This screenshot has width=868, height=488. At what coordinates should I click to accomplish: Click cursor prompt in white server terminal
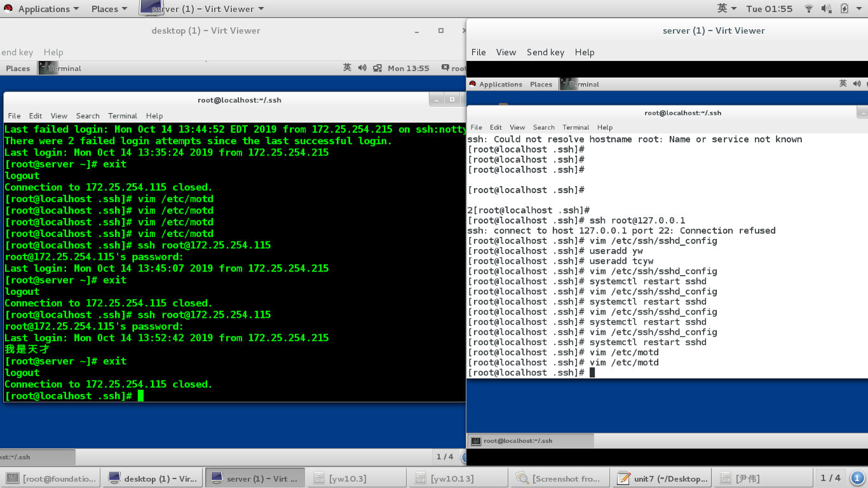coord(592,372)
